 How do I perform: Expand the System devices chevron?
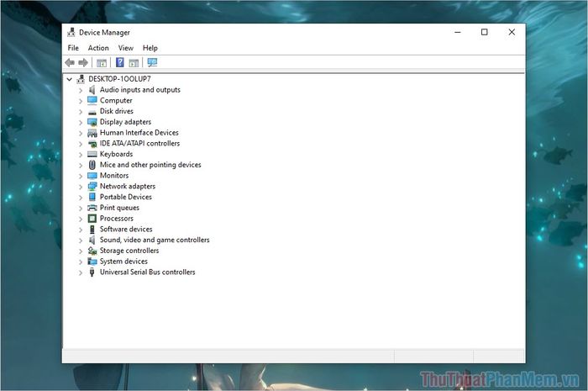point(81,262)
